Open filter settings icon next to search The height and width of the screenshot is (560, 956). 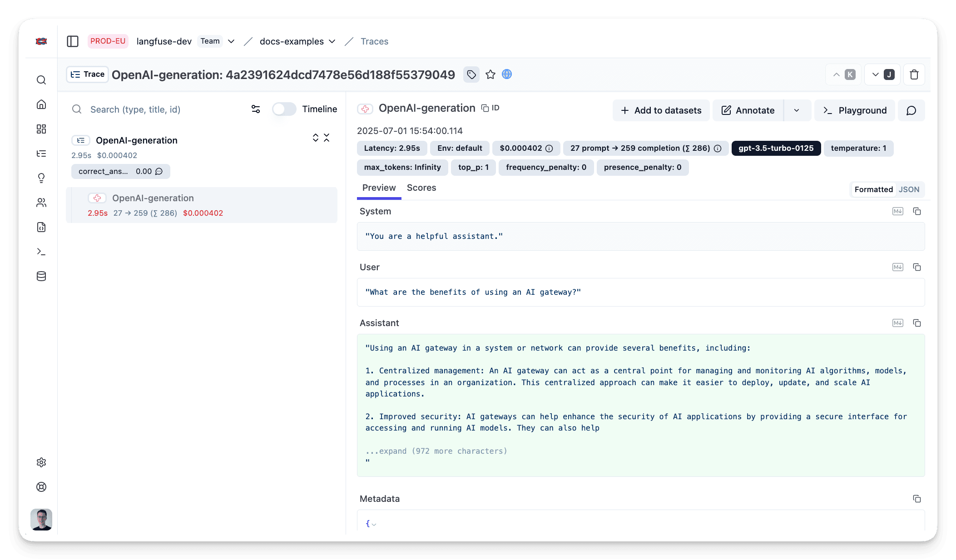tap(256, 109)
